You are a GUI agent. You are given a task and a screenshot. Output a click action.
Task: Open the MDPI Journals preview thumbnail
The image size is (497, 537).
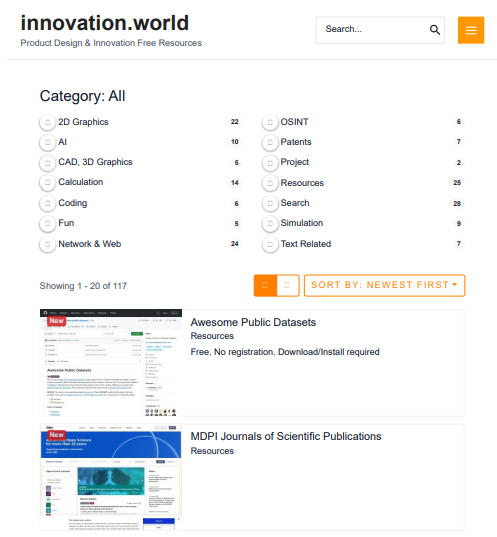pos(111,477)
